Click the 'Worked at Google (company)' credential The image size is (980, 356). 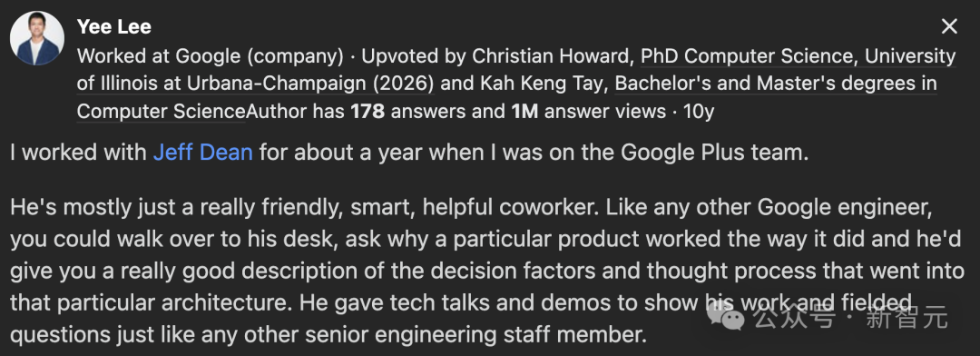[x=210, y=56]
